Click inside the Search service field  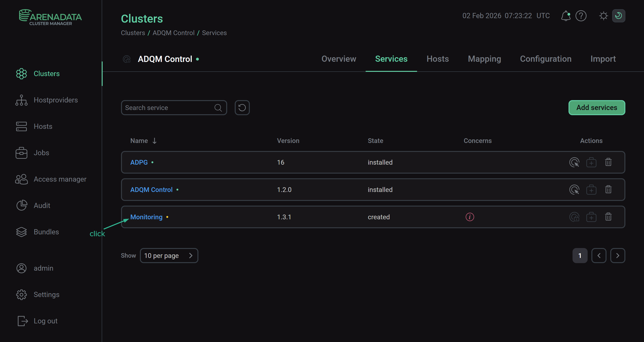[167, 108]
